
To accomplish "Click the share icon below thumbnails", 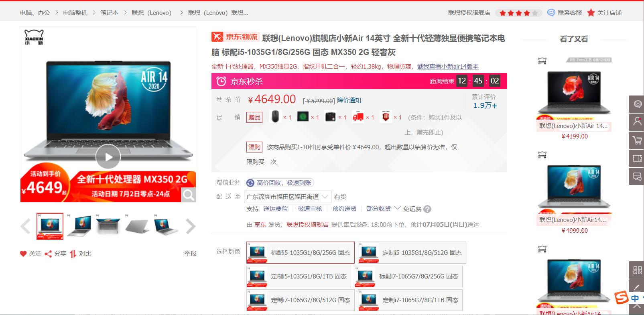I will [48, 254].
